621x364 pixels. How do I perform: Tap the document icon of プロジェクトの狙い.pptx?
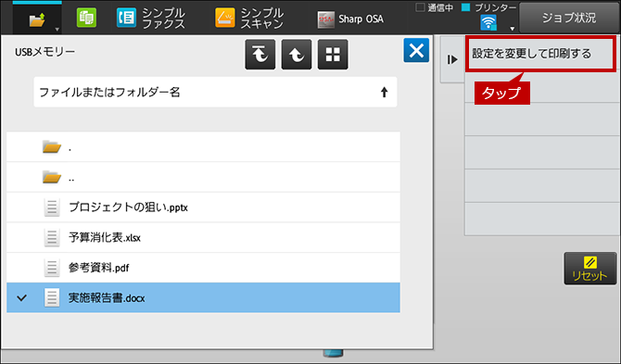tap(52, 207)
